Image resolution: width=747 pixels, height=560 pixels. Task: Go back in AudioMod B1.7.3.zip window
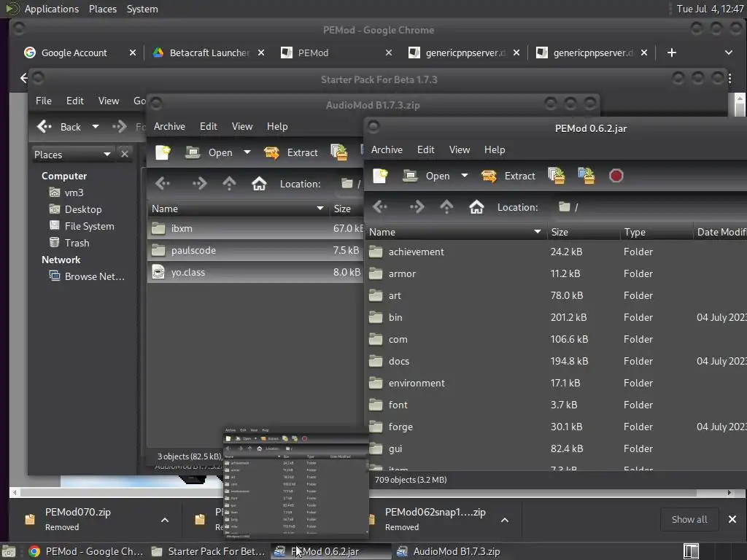(163, 183)
